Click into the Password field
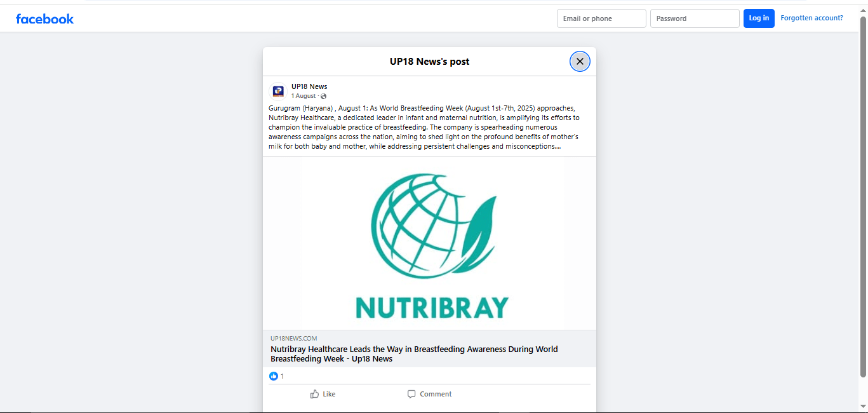 [x=694, y=18]
